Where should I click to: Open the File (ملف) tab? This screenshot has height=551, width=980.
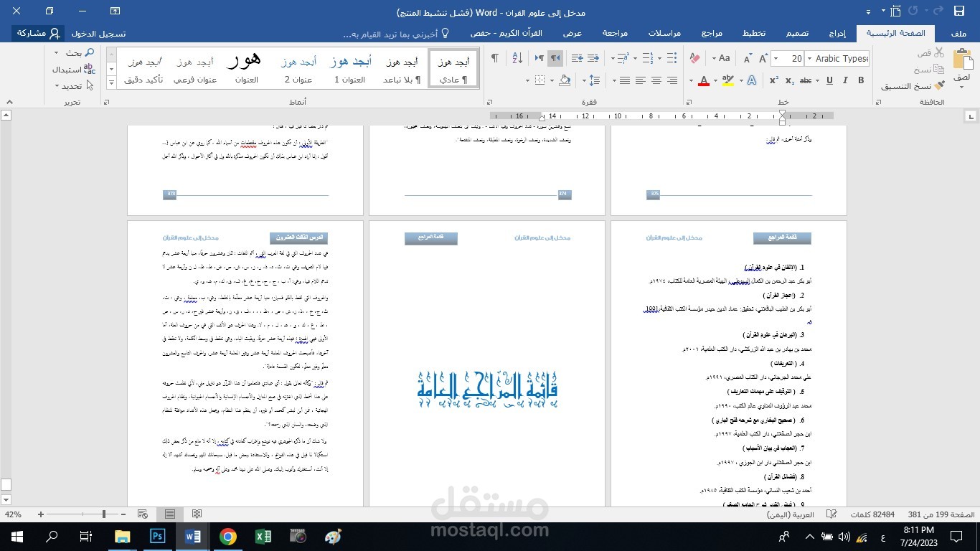(958, 34)
